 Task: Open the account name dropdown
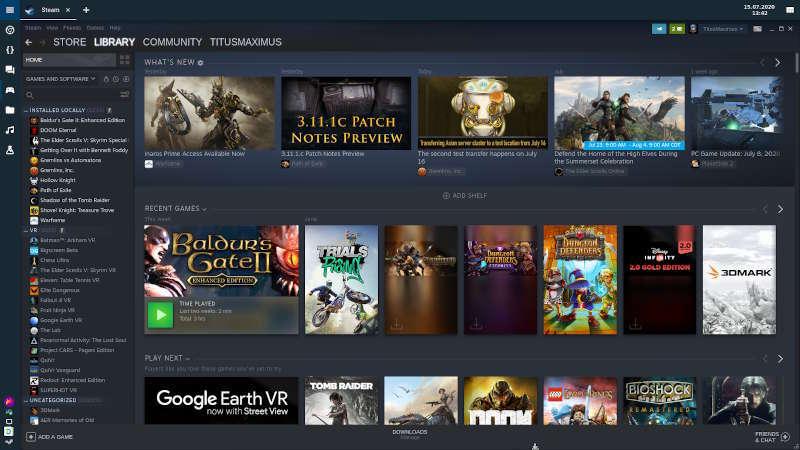(722, 29)
